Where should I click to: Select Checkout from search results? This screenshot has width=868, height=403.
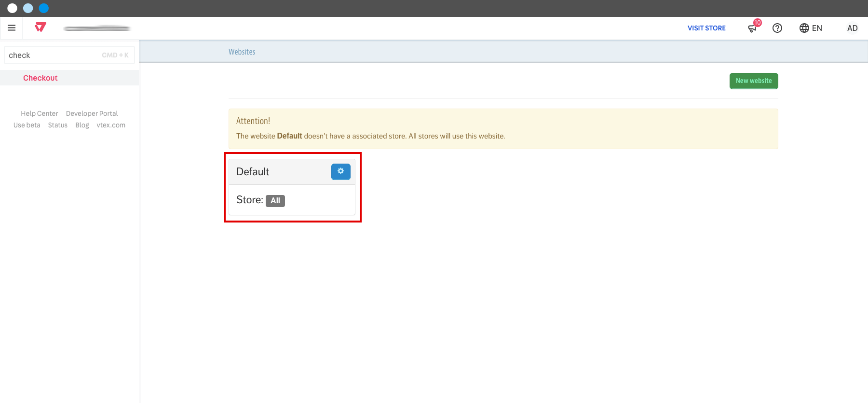click(41, 78)
